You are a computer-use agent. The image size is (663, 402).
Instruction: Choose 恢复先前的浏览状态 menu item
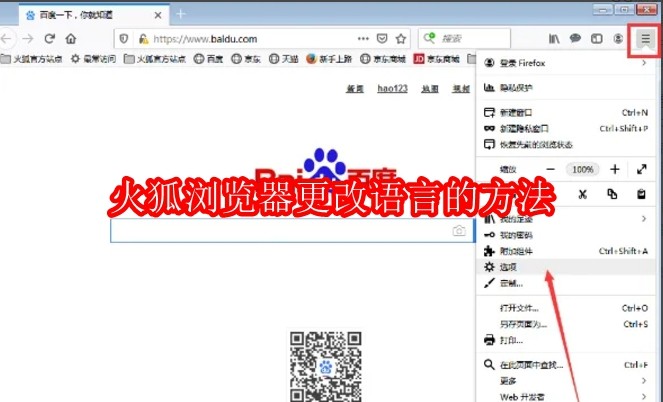click(x=566, y=145)
